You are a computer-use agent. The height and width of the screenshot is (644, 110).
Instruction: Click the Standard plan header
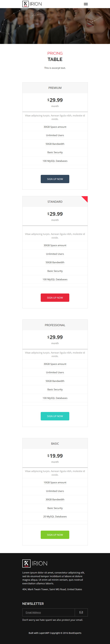point(55,201)
